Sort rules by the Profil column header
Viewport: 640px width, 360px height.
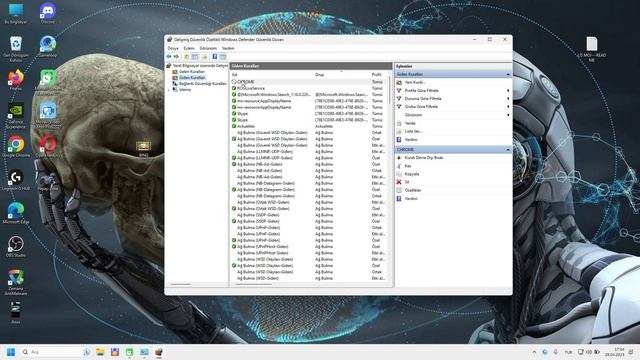378,75
